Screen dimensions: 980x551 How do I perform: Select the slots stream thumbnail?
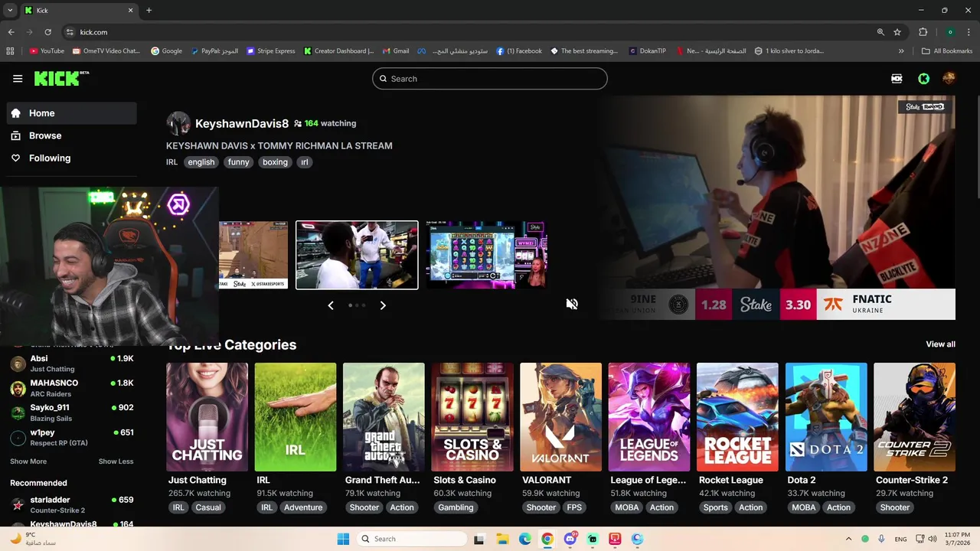(x=486, y=255)
